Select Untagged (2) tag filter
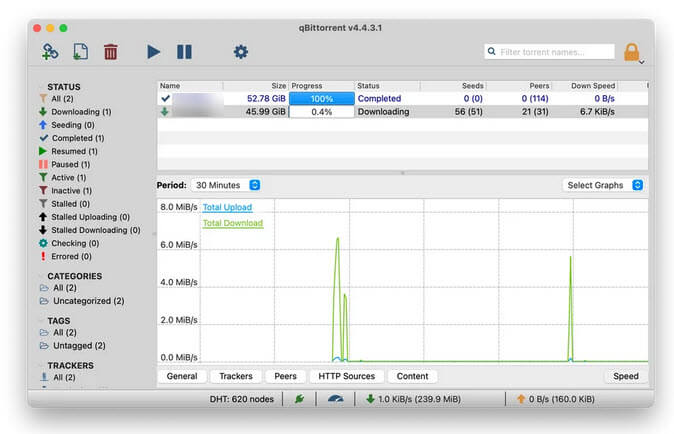Viewport: 674px width, 434px height. tap(73, 345)
